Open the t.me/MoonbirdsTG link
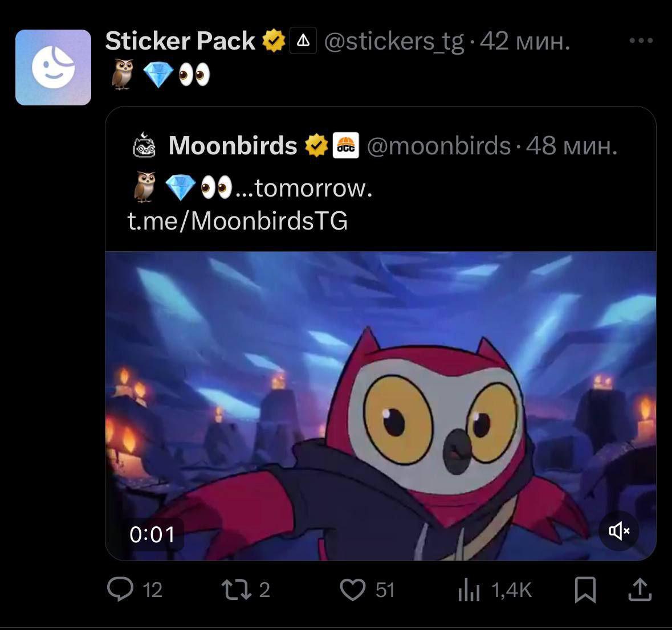Screen dimensions: 672x630 click(x=238, y=221)
